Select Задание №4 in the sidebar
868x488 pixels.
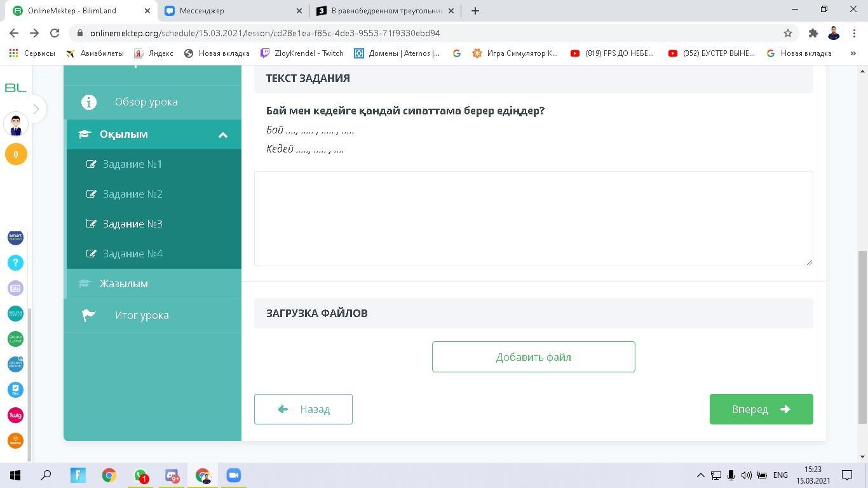click(x=132, y=254)
